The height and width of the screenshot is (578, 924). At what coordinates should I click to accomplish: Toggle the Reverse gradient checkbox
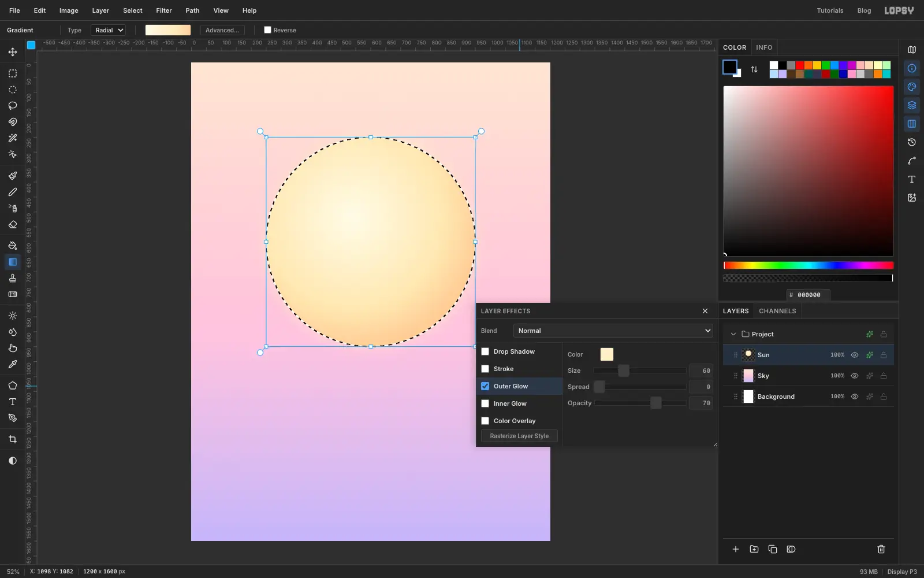click(267, 30)
